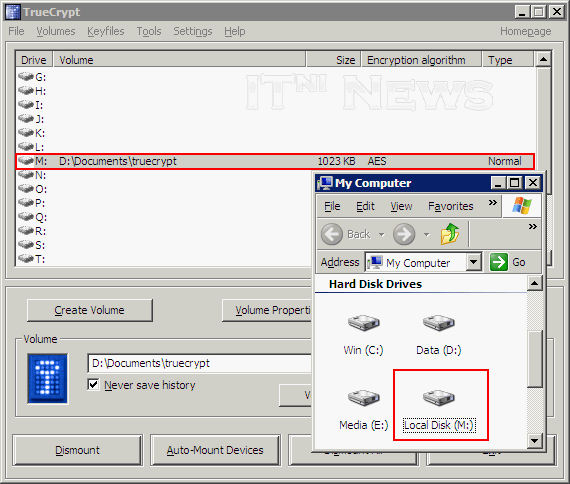Click the 1023 KB size cell
The height and width of the screenshot is (484, 570).
click(337, 161)
